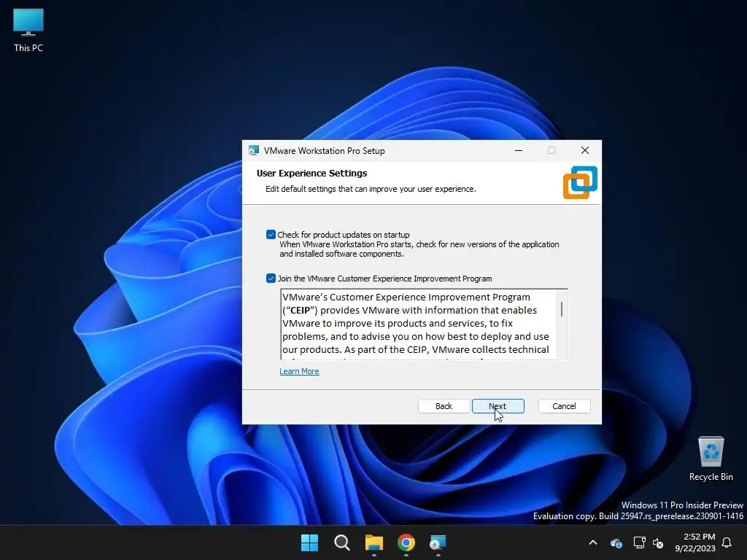747x560 pixels.
Task: Open Google Chrome from the taskbar
Action: click(x=406, y=542)
